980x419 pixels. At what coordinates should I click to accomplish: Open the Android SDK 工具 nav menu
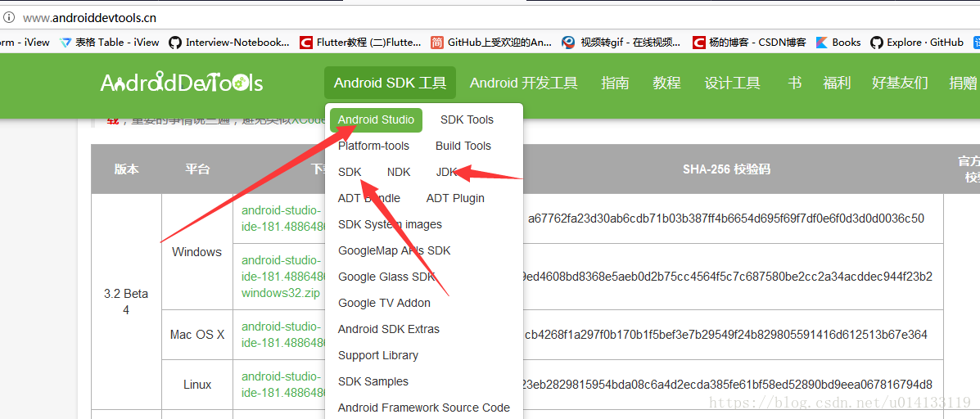390,83
